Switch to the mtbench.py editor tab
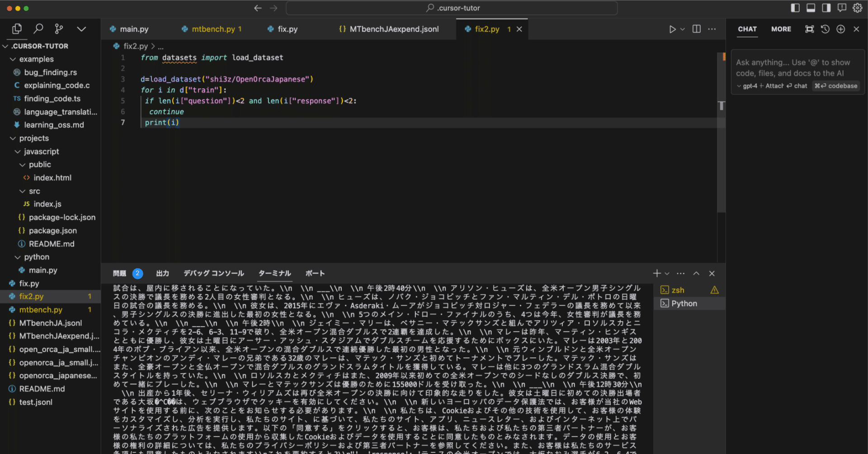The width and height of the screenshot is (868, 454). [212, 29]
